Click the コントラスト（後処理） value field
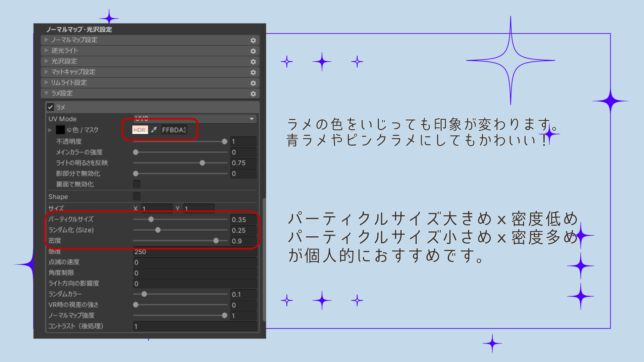The height and width of the screenshot is (362, 644). click(x=195, y=326)
